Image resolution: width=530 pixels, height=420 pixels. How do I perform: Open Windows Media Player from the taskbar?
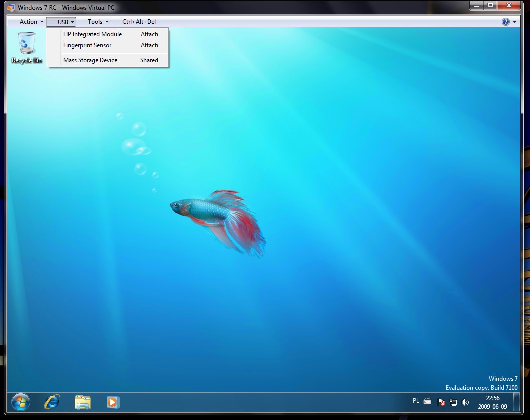113,402
